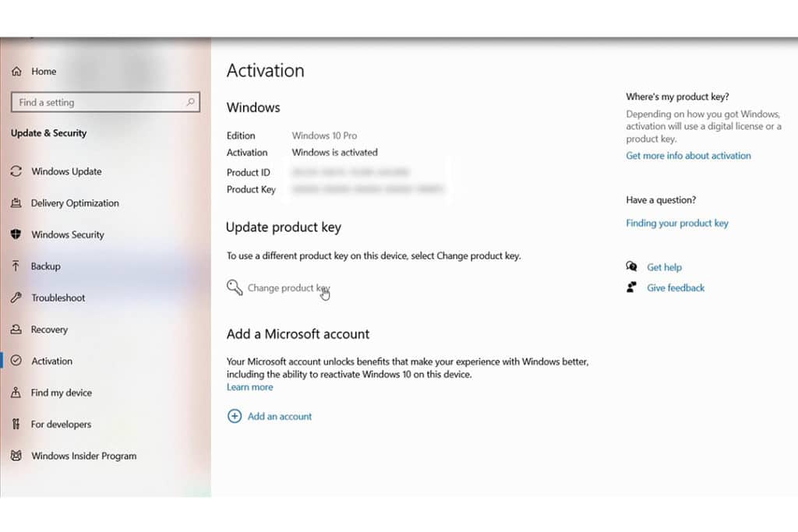Viewport: 798px width, 532px height.
Task: Click the Home house icon
Action: [16, 71]
